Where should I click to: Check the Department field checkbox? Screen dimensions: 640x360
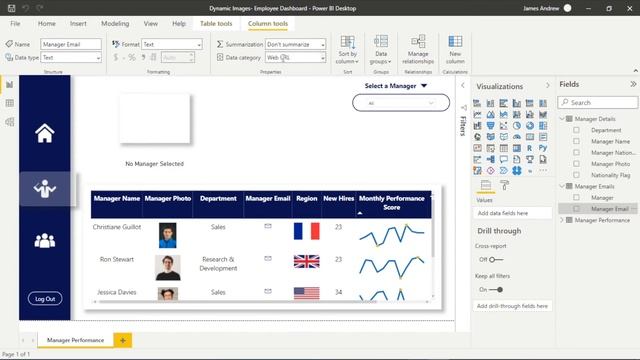point(576,130)
